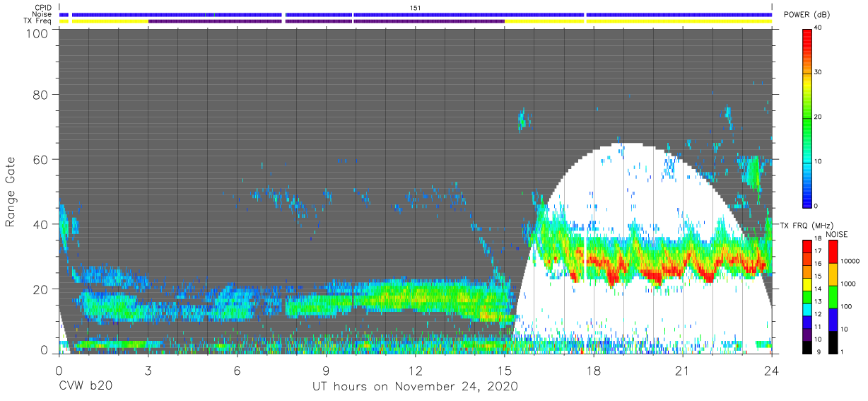The height and width of the screenshot is (401, 868).
Task: Click the TX Freq row label
Action: (x=37, y=21)
